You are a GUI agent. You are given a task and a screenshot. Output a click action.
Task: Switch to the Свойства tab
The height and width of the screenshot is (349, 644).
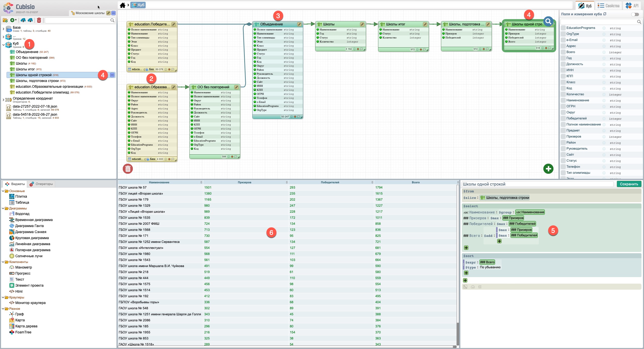(x=608, y=6)
